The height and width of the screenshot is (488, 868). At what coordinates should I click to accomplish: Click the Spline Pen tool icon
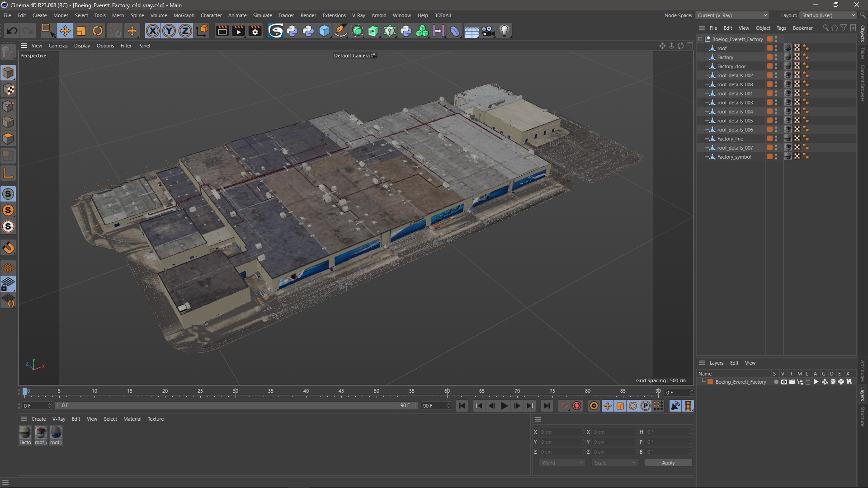click(x=341, y=31)
